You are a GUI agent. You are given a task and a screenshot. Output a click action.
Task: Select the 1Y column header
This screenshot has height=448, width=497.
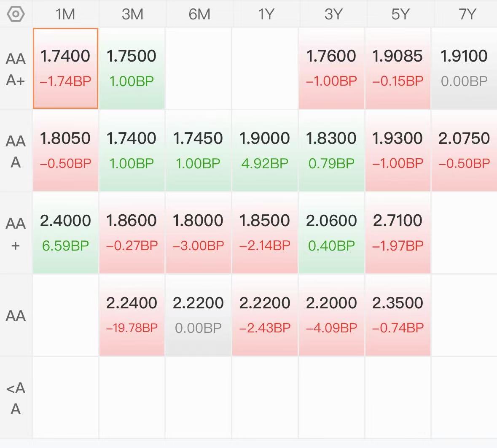coord(265,14)
